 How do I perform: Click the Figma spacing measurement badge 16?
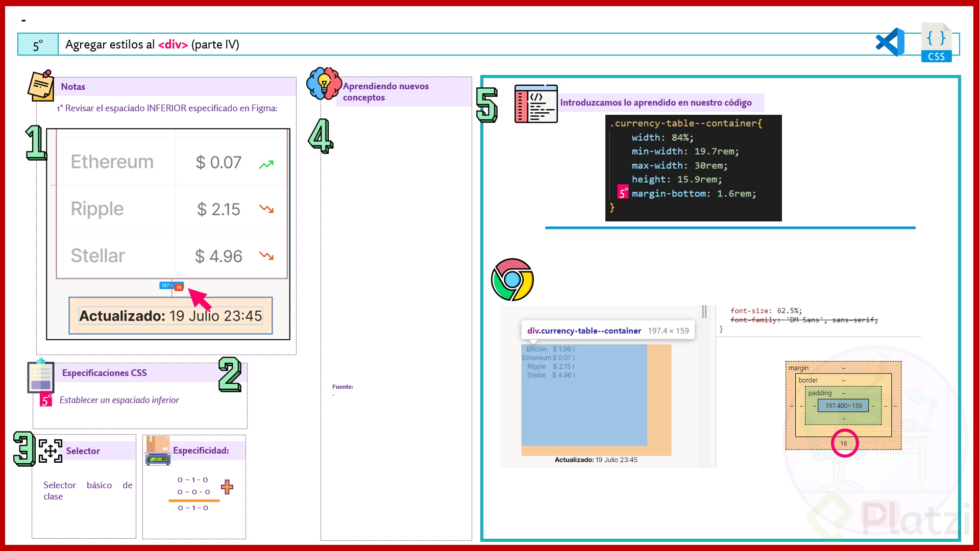pos(179,287)
